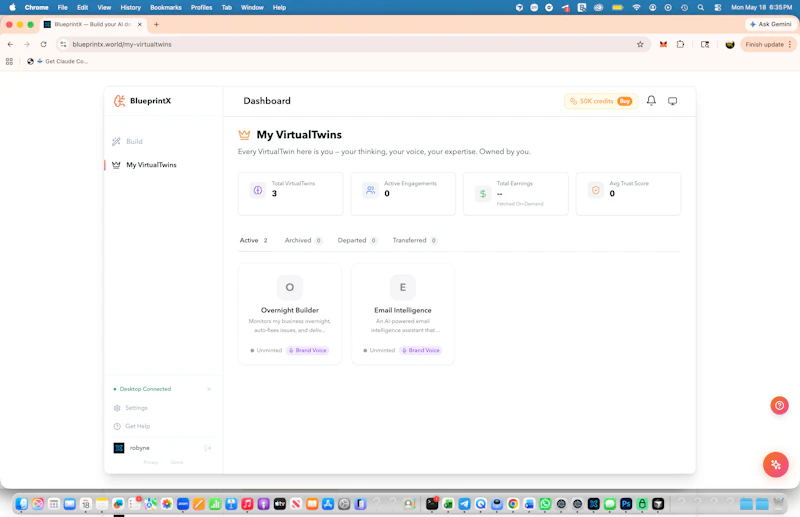Click the menu bar date and time
This screenshot has height=517, width=800.
point(761,8)
